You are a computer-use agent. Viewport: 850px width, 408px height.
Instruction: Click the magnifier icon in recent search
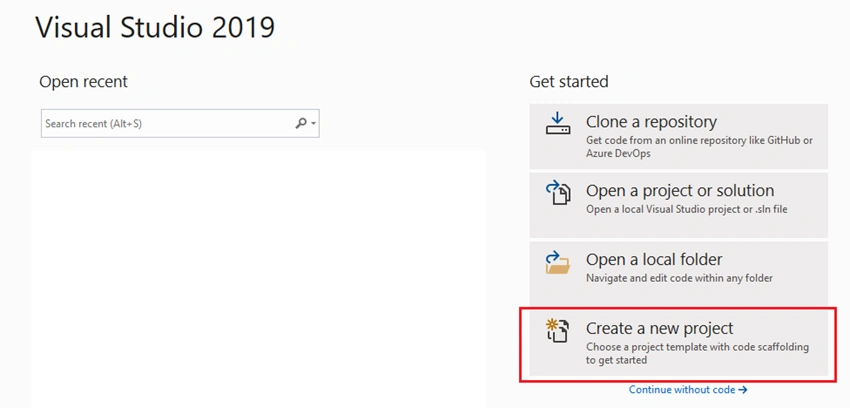pos(300,124)
